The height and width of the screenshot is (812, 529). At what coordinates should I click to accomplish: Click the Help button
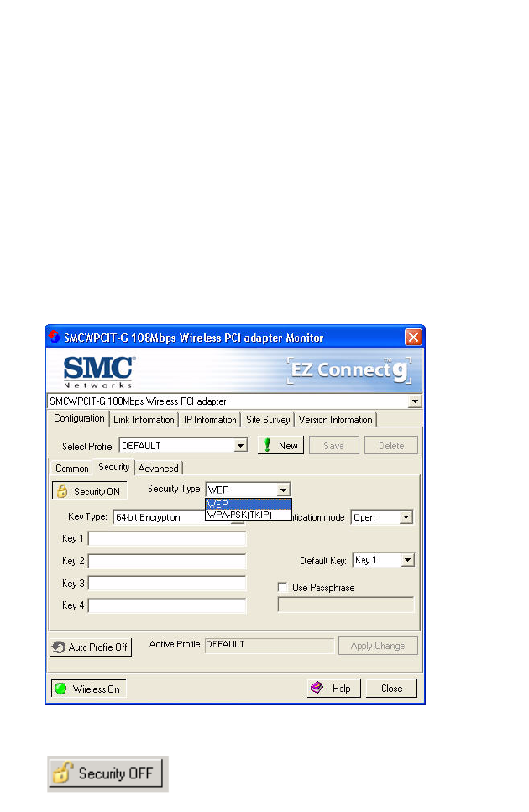point(334,689)
